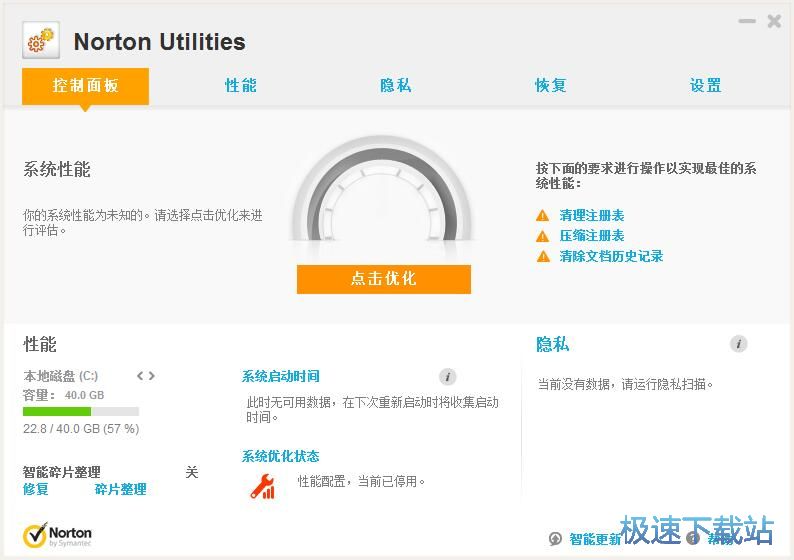Image resolution: width=794 pixels, height=560 pixels.
Task: Toggle 智能碎片整理 off status
Action: tap(191, 472)
